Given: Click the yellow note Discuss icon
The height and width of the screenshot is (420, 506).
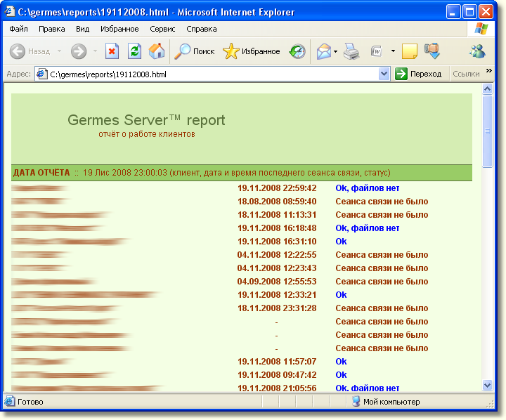Looking at the screenshot, I should 410,51.
